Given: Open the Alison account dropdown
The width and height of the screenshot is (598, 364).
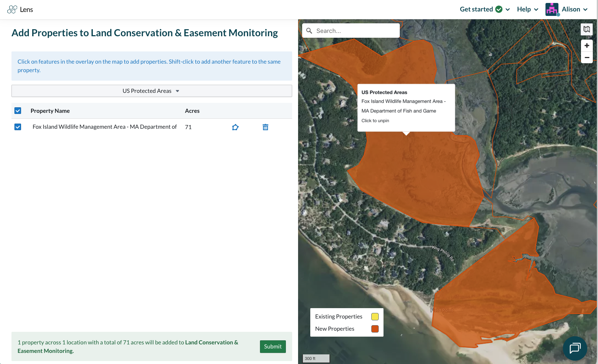Looking at the screenshot, I should click(x=575, y=9).
